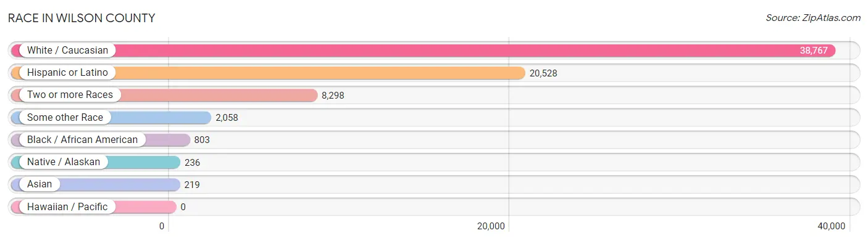868x241 pixels.
Task: Open the Source: ZipAtlas.com link
Action: [813, 17]
